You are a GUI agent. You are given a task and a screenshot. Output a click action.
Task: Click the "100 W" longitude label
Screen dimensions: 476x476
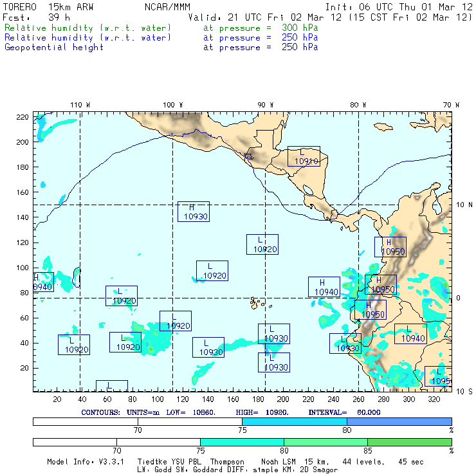click(x=173, y=105)
